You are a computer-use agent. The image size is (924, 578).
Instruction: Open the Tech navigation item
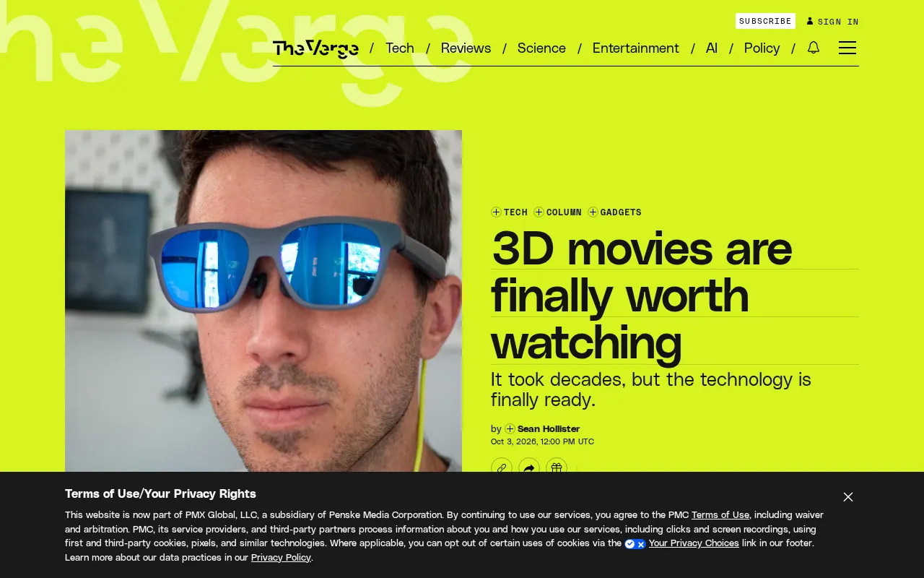(x=400, y=48)
